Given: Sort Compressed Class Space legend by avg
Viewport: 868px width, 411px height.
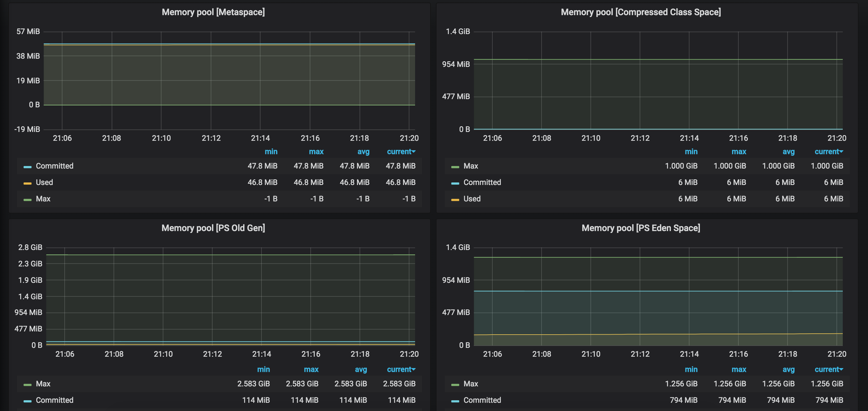Looking at the screenshot, I should (789, 152).
